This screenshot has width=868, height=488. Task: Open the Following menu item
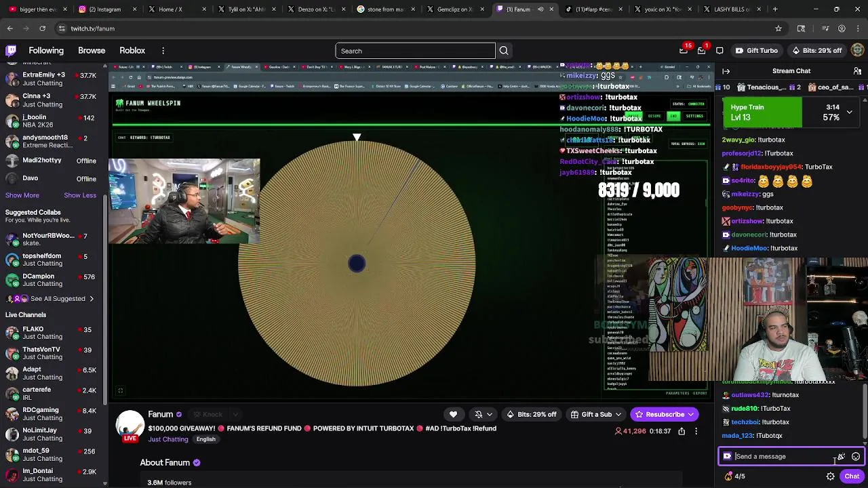[x=46, y=51]
